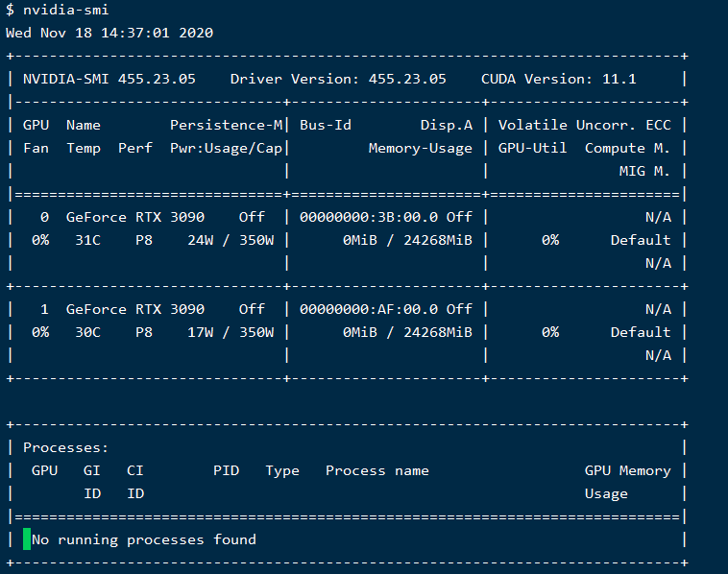Click the 'Pwr:Usage/Cap' header
Screen dimensions: 728x574
(x=226, y=148)
